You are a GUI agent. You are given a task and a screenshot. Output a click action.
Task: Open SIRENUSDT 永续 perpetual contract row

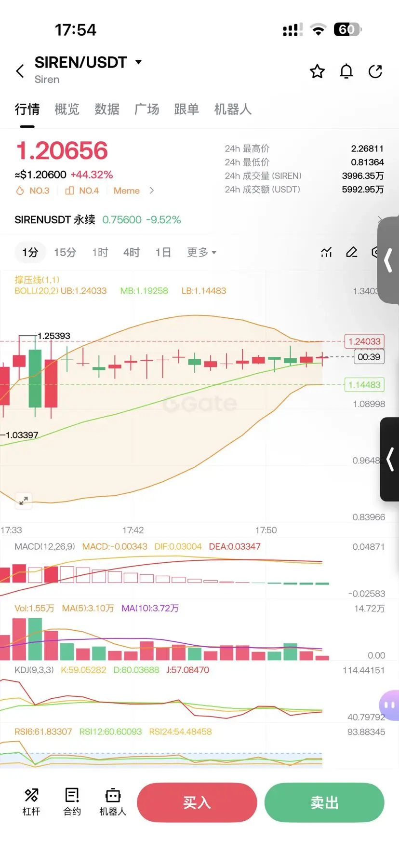tap(199, 220)
